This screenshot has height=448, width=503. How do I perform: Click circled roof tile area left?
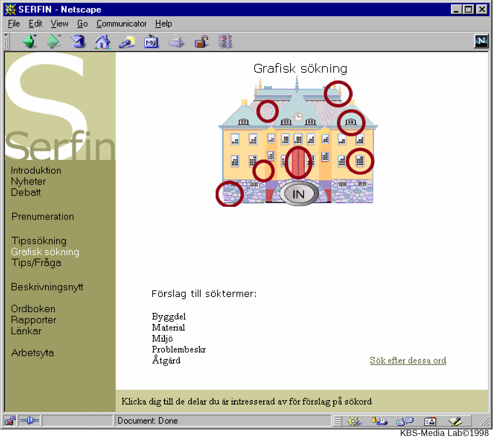(268, 112)
